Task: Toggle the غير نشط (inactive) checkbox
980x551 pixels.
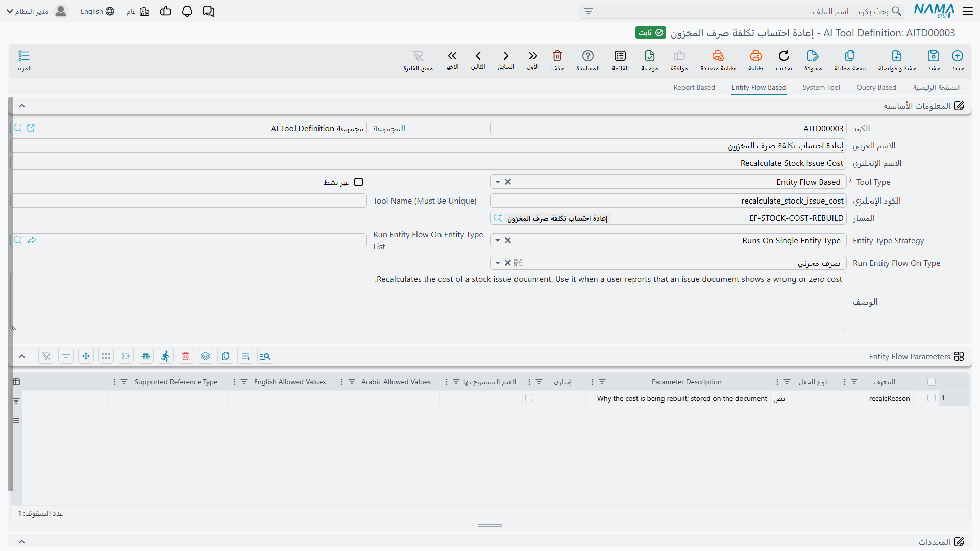Action: (359, 182)
